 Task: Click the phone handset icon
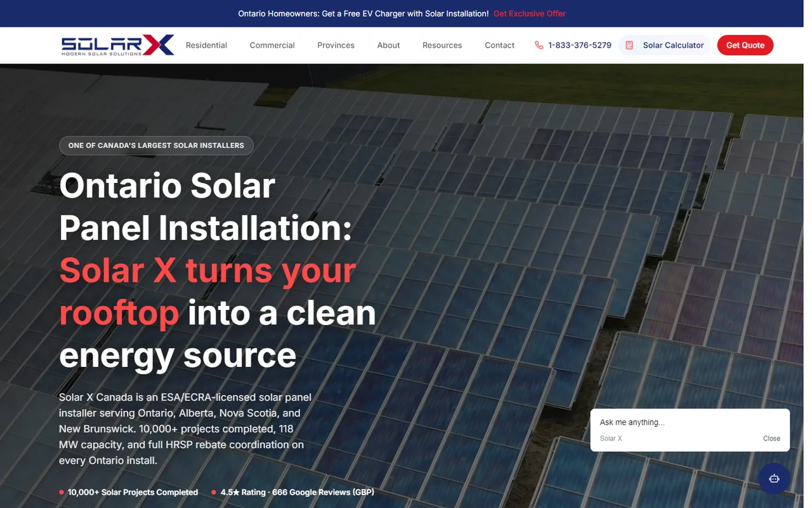click(539, 45)
